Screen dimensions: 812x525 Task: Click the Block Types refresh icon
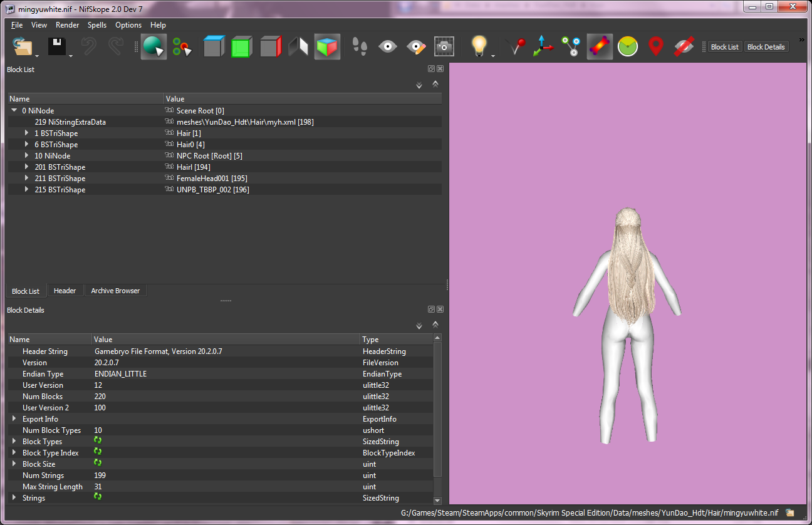(x=98, y=440)
